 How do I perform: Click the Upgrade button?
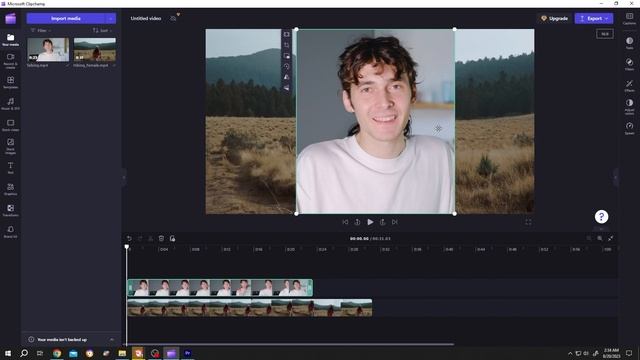(554, 18)
